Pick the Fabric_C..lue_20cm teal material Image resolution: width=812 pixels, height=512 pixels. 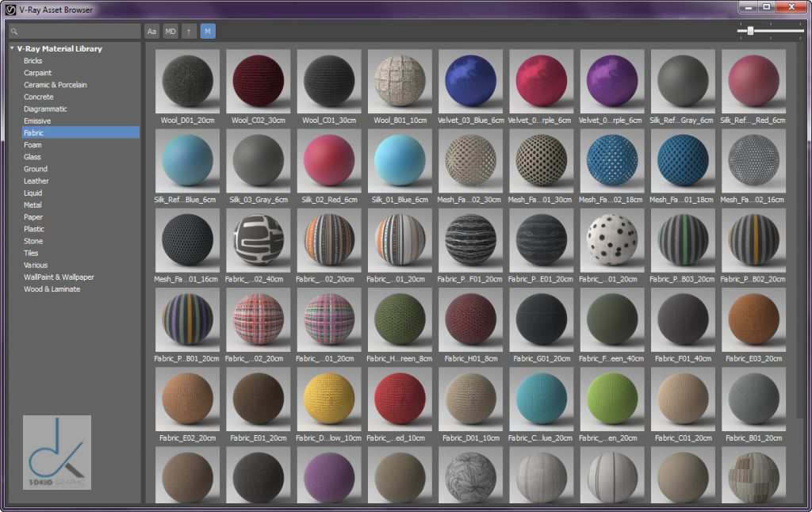(x=541, y=399)
